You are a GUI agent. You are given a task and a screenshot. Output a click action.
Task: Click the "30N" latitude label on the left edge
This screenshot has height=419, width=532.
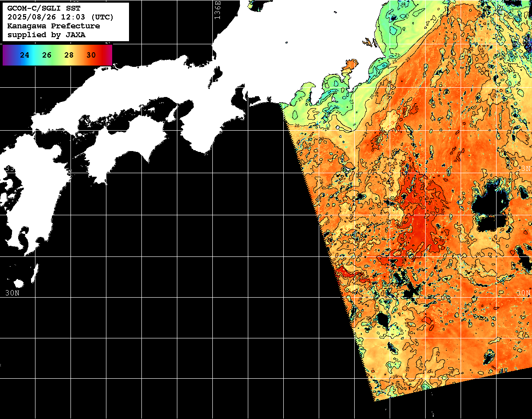(12, 293)
